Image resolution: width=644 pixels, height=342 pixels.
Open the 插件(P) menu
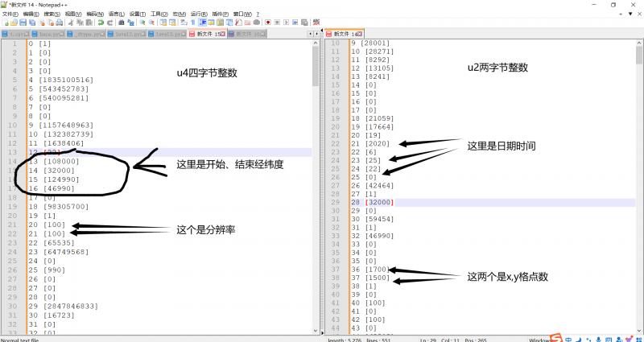click(x=219, y=14)
